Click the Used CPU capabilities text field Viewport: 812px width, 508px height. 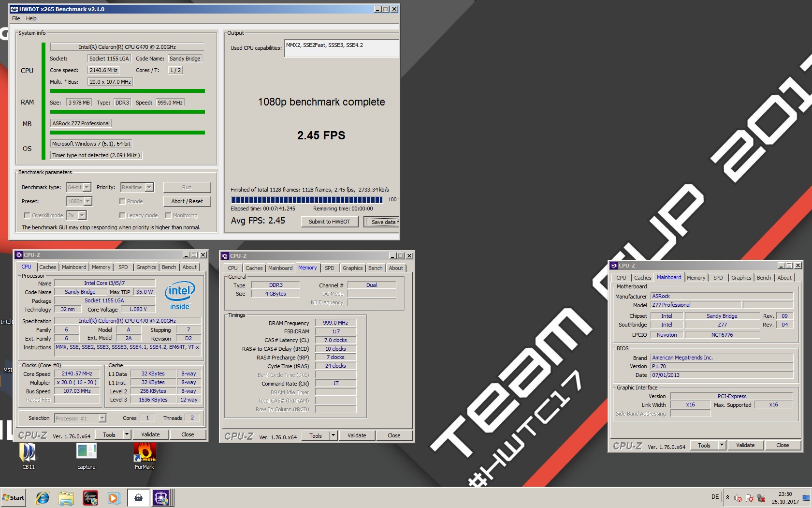pos(342,48)
